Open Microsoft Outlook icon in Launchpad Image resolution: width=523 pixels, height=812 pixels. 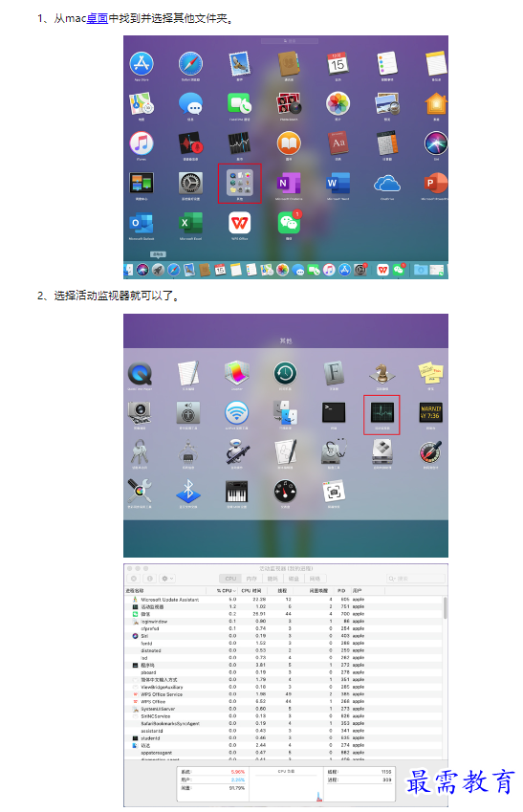[x=142, y=223]
